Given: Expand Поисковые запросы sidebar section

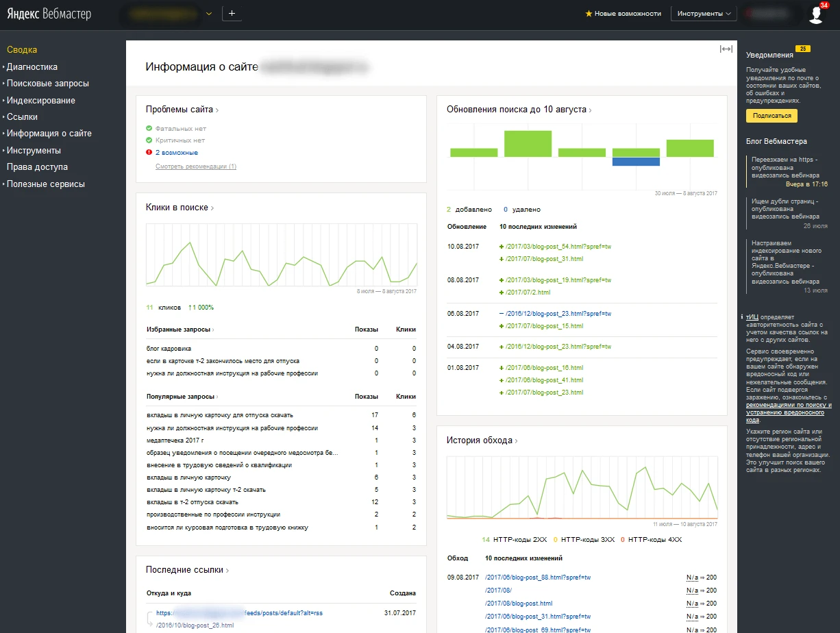Looking at the screenshot, I should click(48, 84).
